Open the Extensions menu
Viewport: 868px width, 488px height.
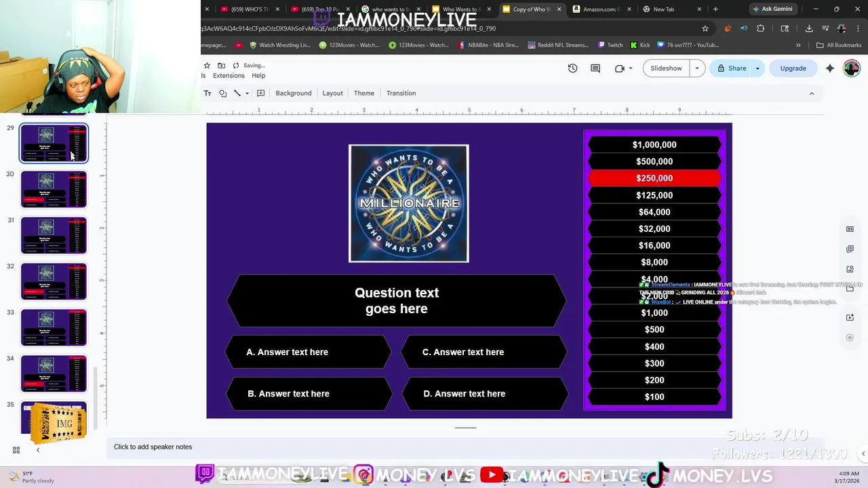[229, 75]
